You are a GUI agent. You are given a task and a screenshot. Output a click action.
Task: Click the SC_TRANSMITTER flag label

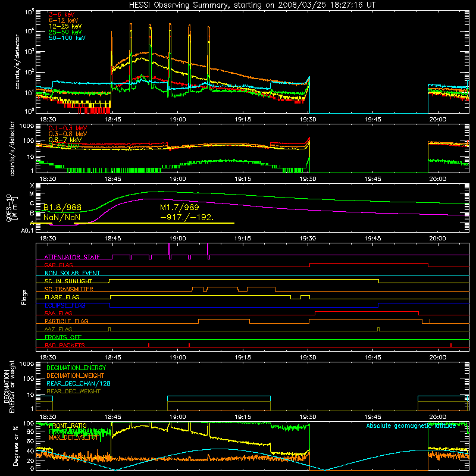pos(69,289)
